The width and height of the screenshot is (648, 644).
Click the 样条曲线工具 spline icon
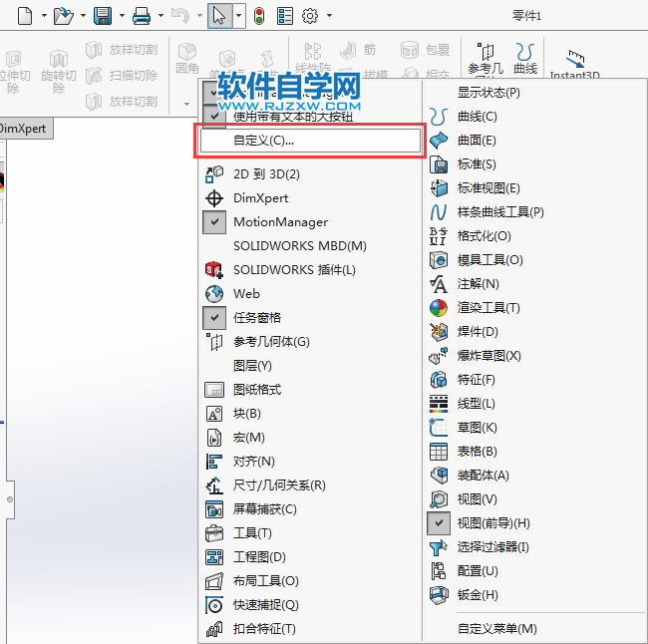(439, 212)
